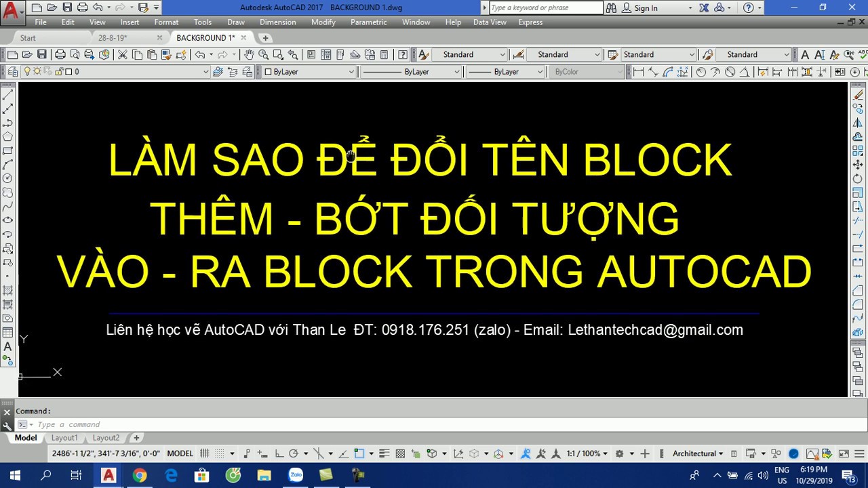The image size is (868, 488).
Task: Open the Express menu
Action: point(530,22)
